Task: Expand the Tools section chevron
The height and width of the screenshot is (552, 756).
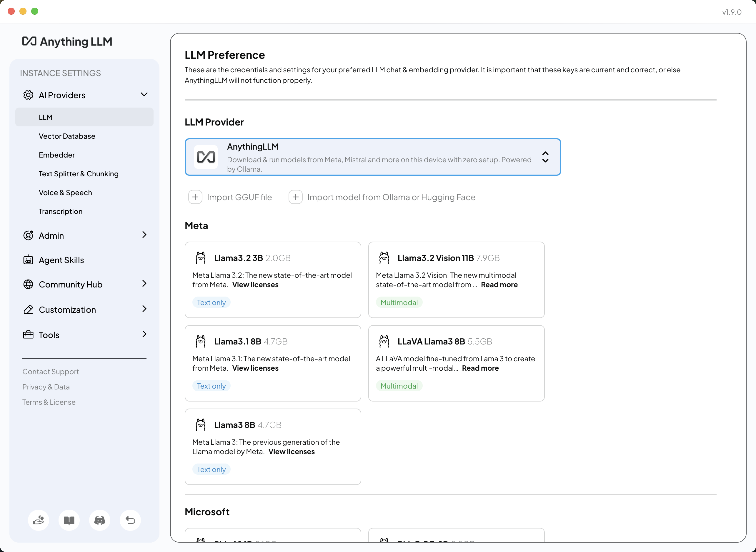Action: point(144,334)
